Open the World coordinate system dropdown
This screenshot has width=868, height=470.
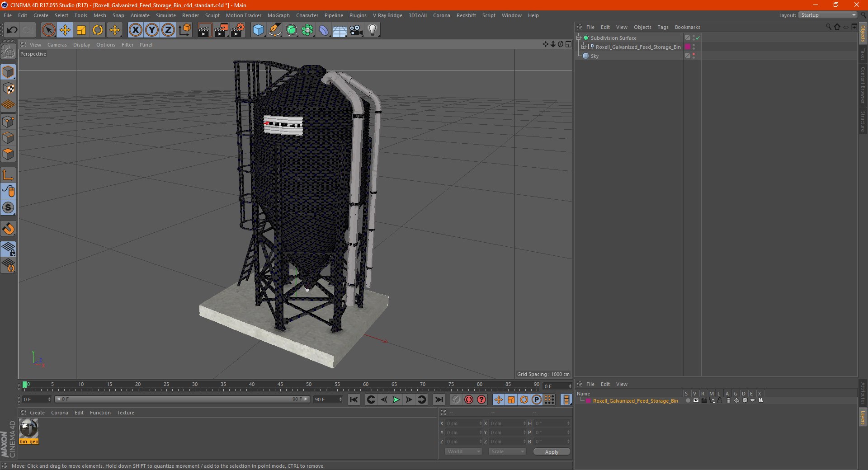tap(463, 451)
